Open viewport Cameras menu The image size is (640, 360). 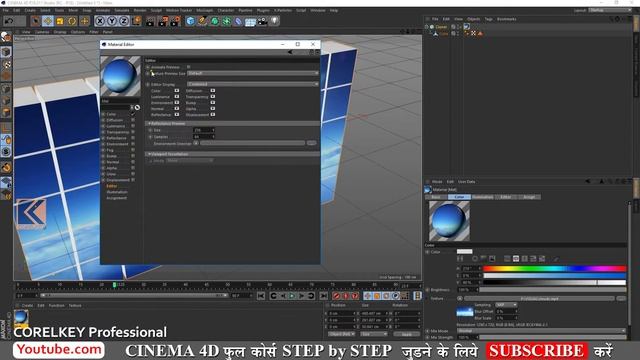tap(42, 32)
